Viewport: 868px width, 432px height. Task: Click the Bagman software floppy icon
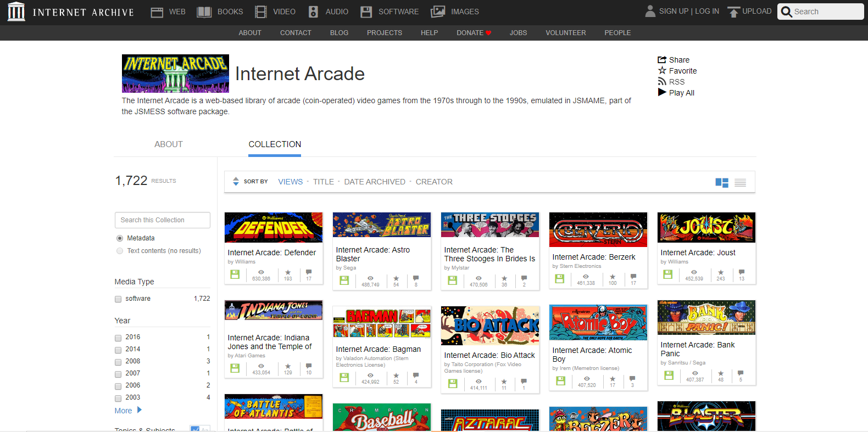coord(344,378)
